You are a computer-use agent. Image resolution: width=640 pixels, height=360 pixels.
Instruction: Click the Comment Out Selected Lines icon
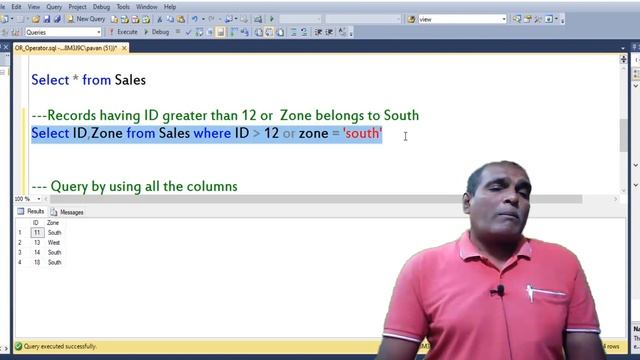293,32
